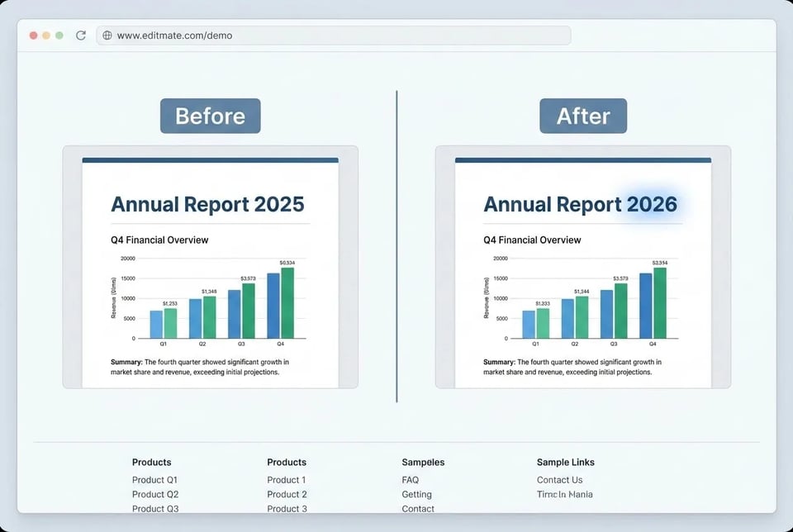
Task: Select Product 1 in the second footer column
Action: tap(287, 479)
